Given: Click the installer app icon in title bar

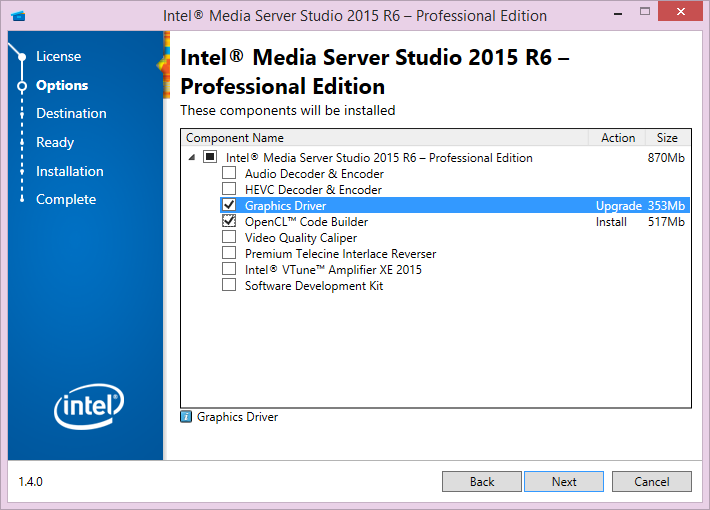Looking at the screenshot, I should click(19, 16).
